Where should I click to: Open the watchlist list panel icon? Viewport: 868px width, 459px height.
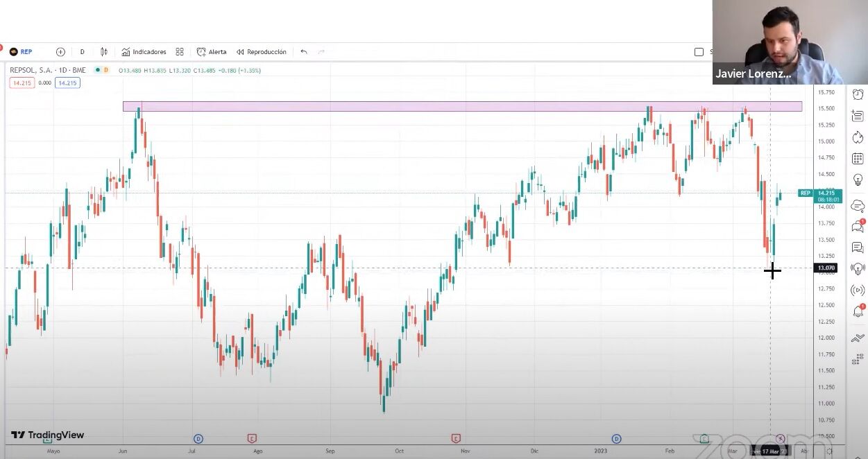click(858, 116)
